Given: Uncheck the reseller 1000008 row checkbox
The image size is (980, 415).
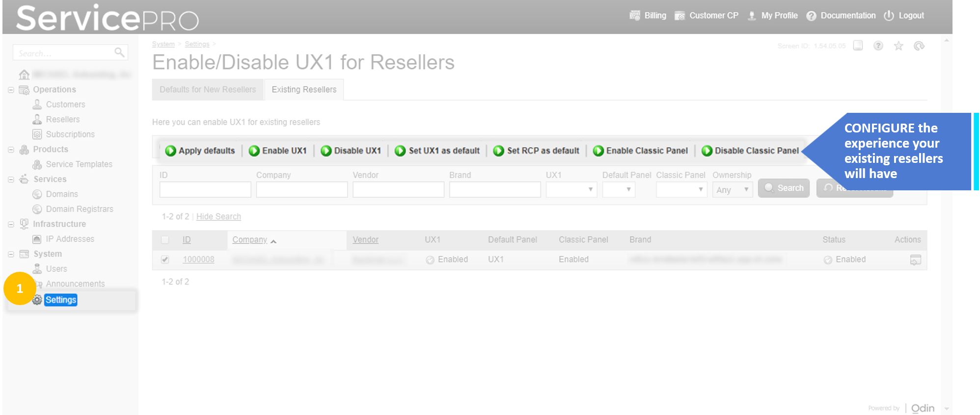Looking at the screenshot, I should pos(165,259).
